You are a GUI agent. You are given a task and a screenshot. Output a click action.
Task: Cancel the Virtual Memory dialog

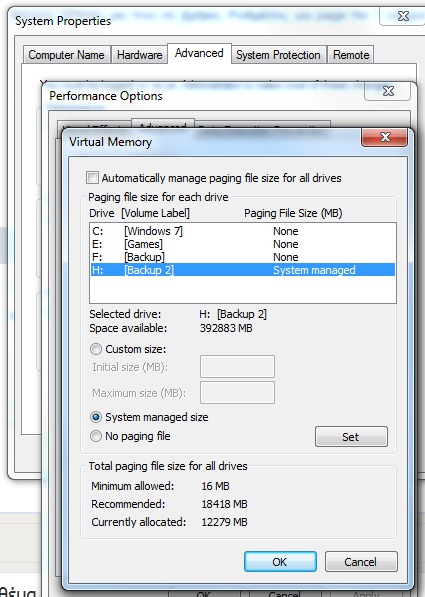pos(361,562)
